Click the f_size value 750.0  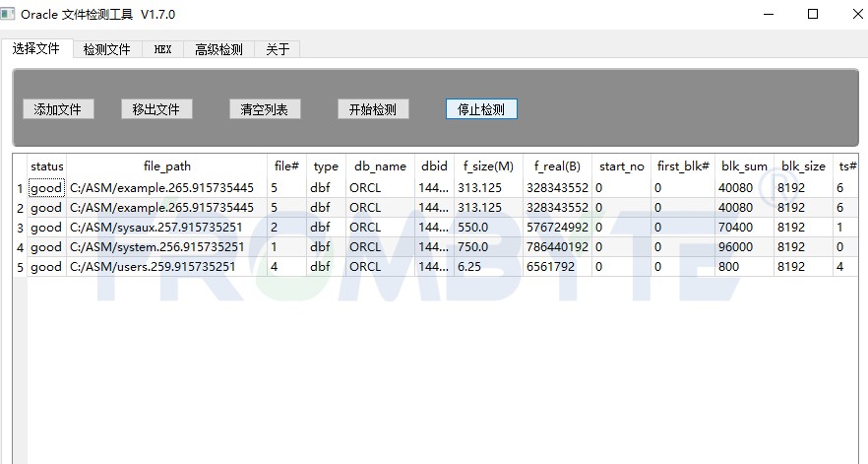coord(488,247)
